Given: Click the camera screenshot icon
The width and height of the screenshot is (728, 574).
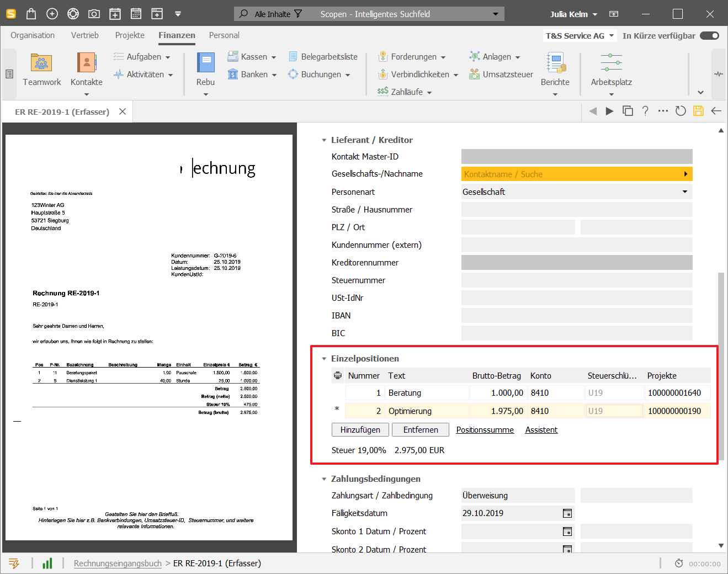Looking at the screenshot, I should [x=94, y=14].
